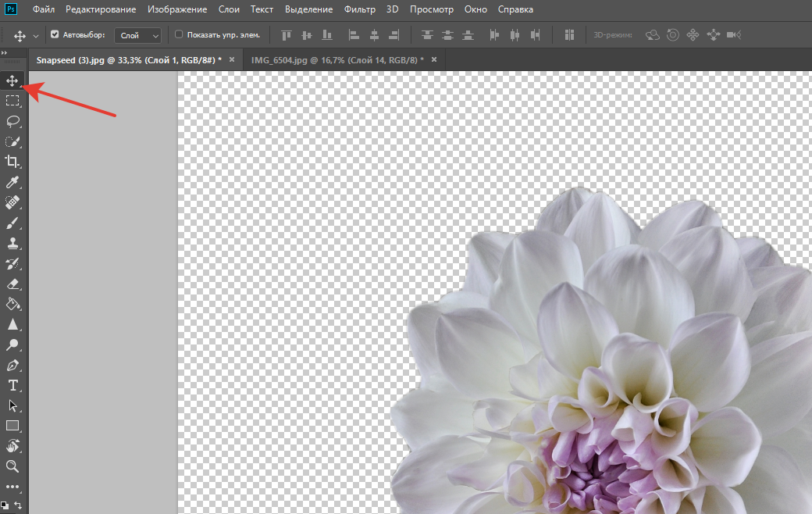
Task: Select the Move tool in the toolbar
Action: tap(12, 80)
